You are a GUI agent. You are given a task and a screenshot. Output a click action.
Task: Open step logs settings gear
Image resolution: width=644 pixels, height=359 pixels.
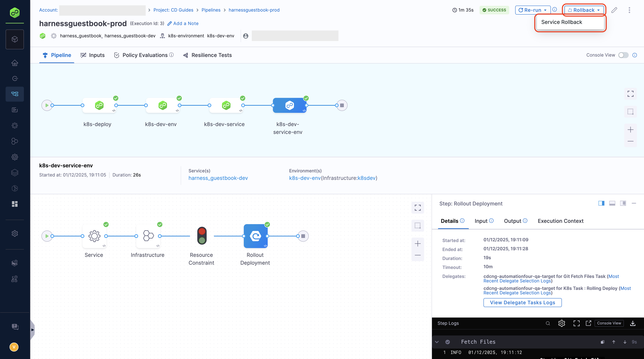pyautogui.click(x=561, y=323)
